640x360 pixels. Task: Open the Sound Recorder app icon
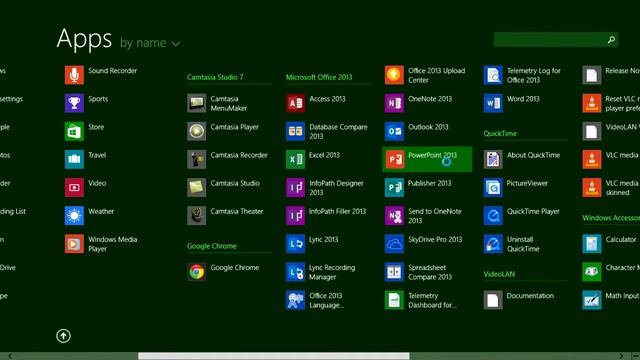point(74,75)
